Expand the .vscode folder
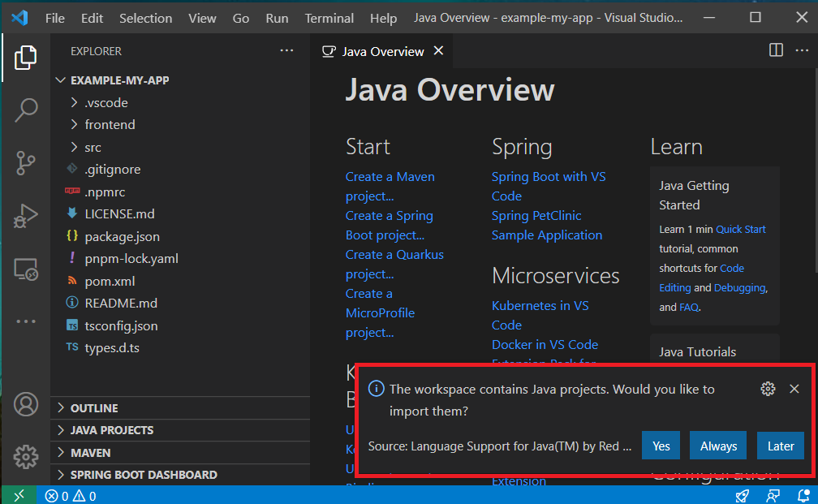Image resolution: width=818 pixels, height=504 pixels. click(x=105, y=103)
